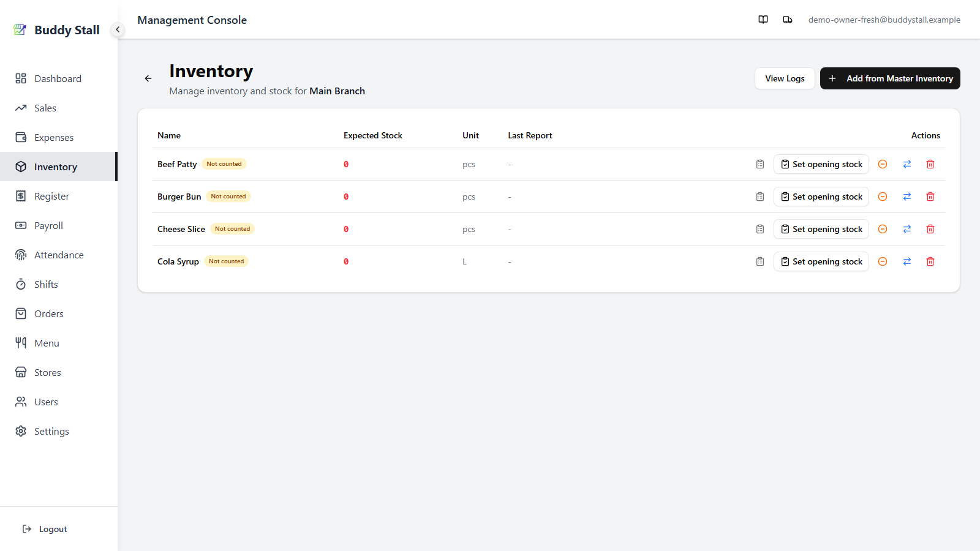The width and height of the screenshot is (980, 551).
Task: Click the red 0 stock for Beef Patty
Action: 346,164
